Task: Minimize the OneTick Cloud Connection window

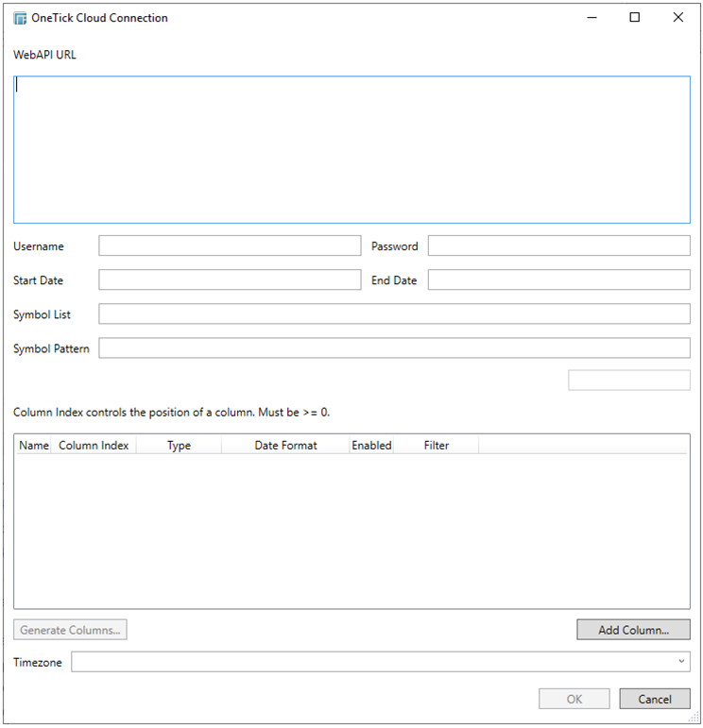Action: click(x=592, y=18)
